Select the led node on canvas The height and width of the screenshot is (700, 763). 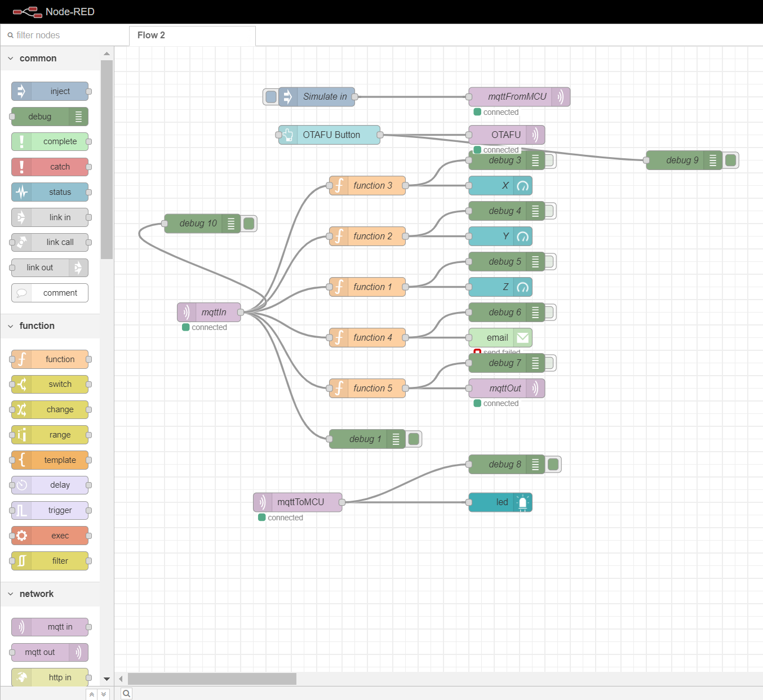coord(500,502)
